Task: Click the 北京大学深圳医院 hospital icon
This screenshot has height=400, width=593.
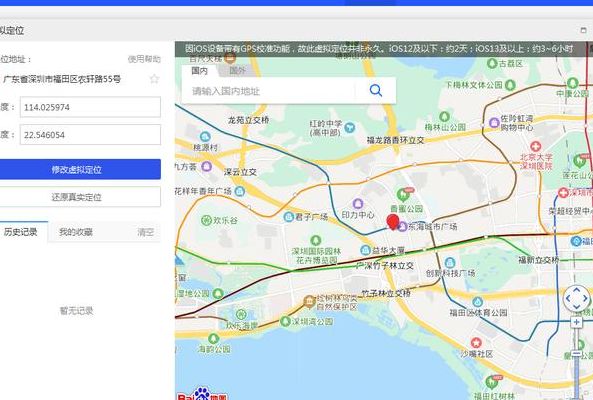Action: pos(535,146)
